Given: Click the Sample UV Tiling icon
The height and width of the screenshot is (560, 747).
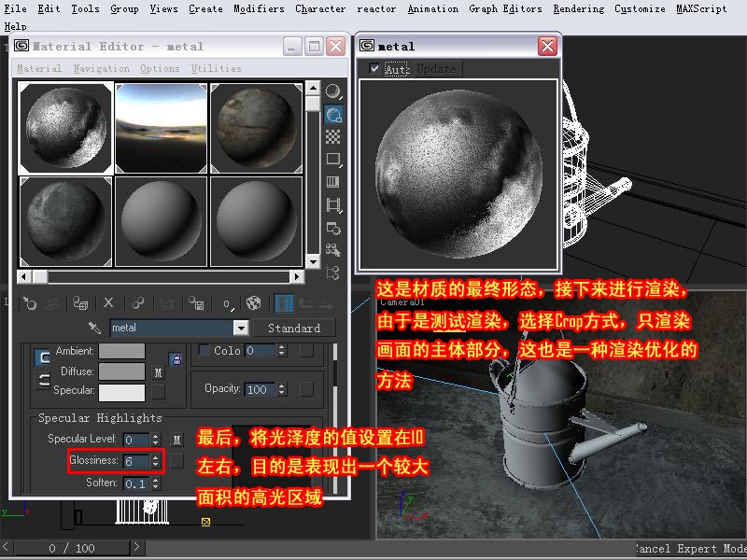Looking at the screenshot, I should coord(333,159).
